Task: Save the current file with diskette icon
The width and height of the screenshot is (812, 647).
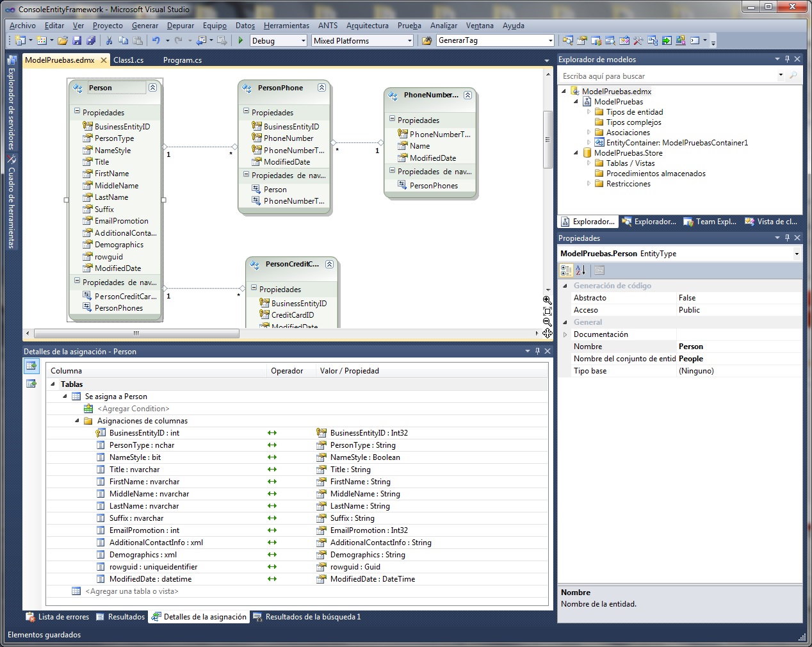Action: coord(77,40)
